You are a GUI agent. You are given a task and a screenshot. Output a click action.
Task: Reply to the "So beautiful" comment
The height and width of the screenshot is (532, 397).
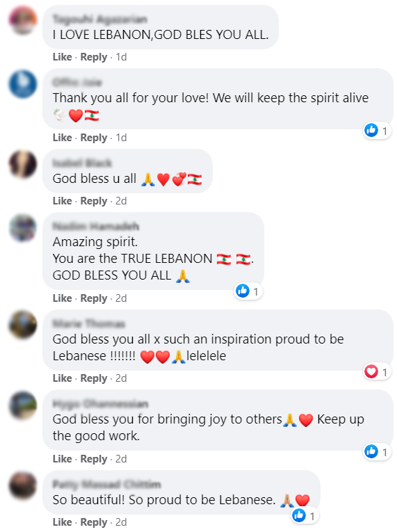(94, 522)
